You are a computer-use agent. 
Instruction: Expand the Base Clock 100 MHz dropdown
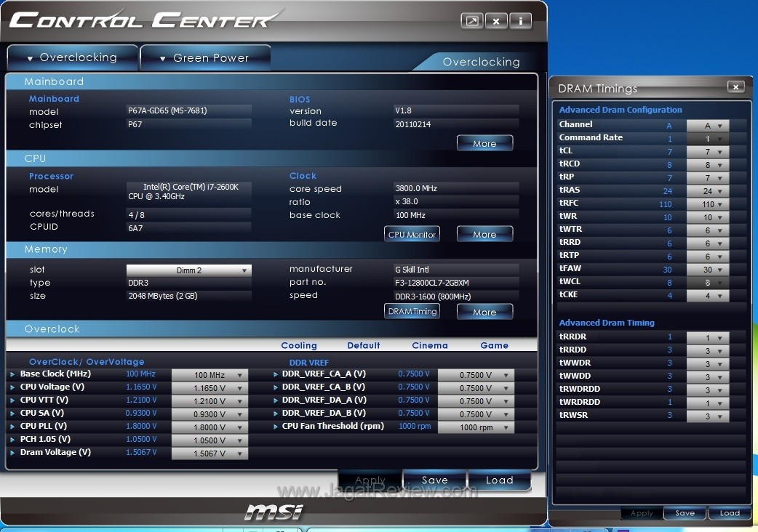pyautogui.click(x=210, y=375)
